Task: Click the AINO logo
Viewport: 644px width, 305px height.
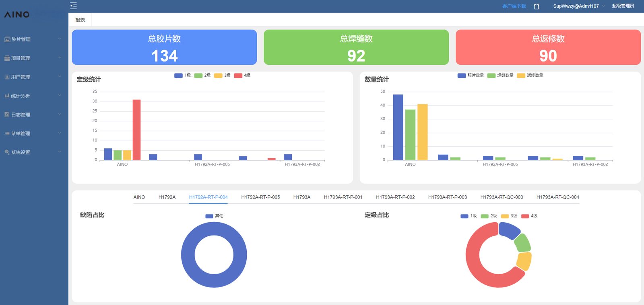Action: click(17, 14)
